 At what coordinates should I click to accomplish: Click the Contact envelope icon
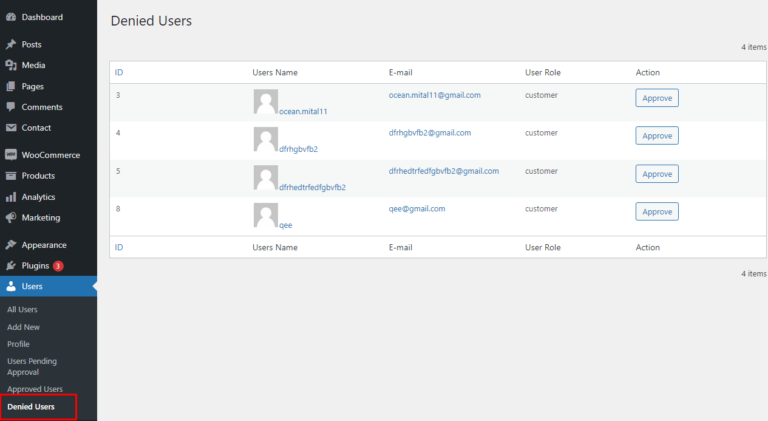pos(11,128)
